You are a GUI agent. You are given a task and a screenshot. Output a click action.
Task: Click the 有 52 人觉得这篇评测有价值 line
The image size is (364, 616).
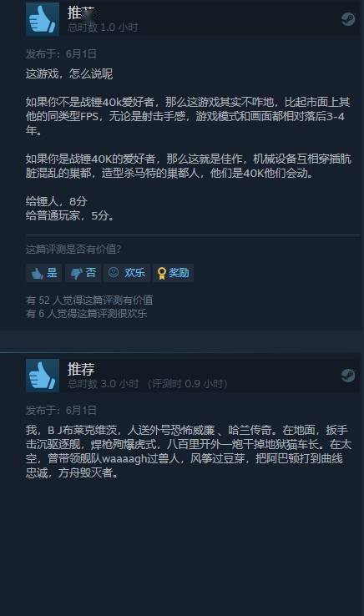pyautogui.click(x=89, y=300)
